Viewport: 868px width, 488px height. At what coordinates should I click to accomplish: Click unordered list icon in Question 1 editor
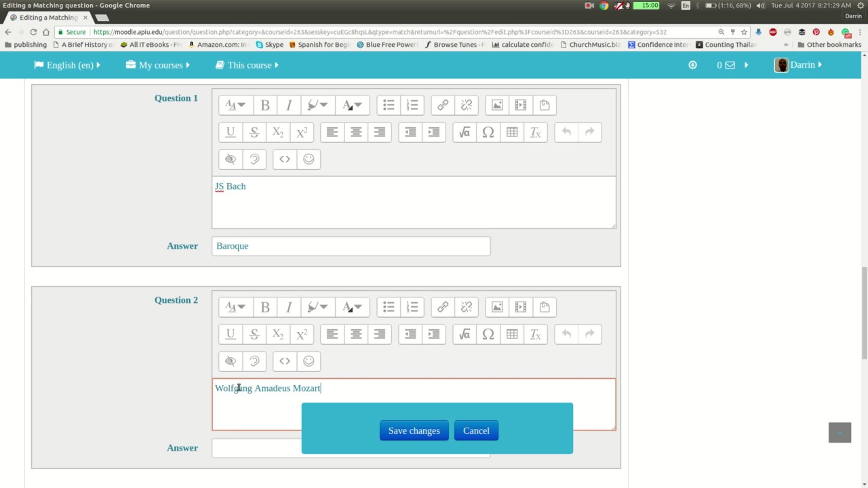tap(389, 105)
